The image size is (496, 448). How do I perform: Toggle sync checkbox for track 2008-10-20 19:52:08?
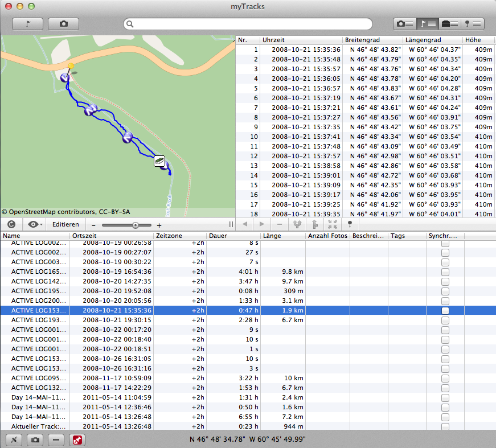(x=445, y=291)
